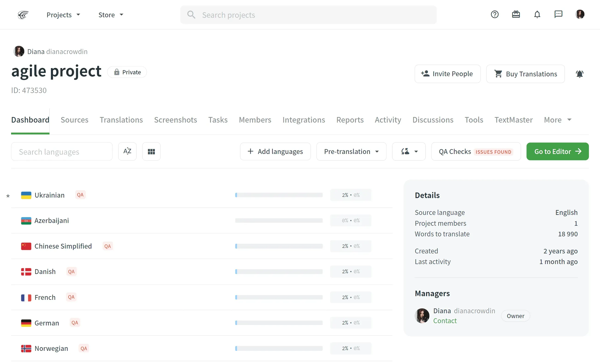The width and height of the screenshot is (600, 364).
Task: Click the Ukrainian translation progress bar
Action: [x=279, y=195]
